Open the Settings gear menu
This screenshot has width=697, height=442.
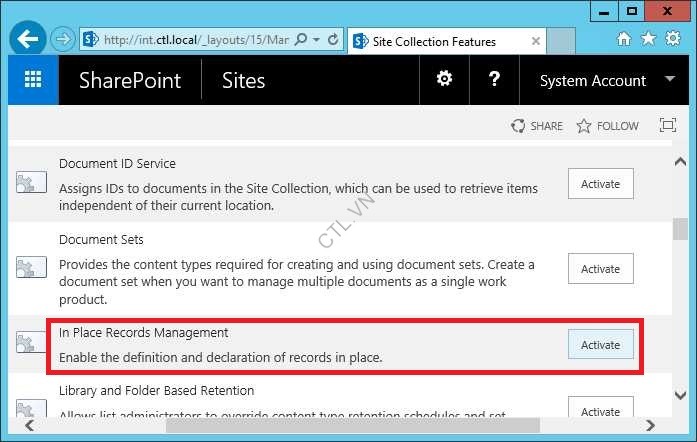tap(444, 80)
